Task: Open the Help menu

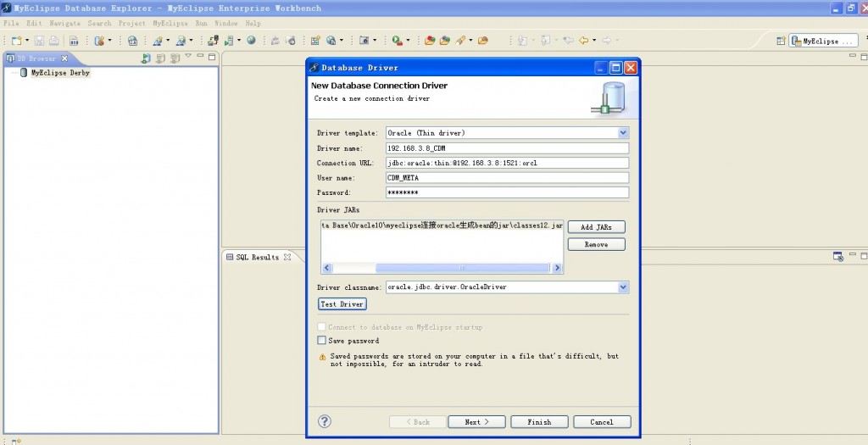Action: [x=253, y=23]
